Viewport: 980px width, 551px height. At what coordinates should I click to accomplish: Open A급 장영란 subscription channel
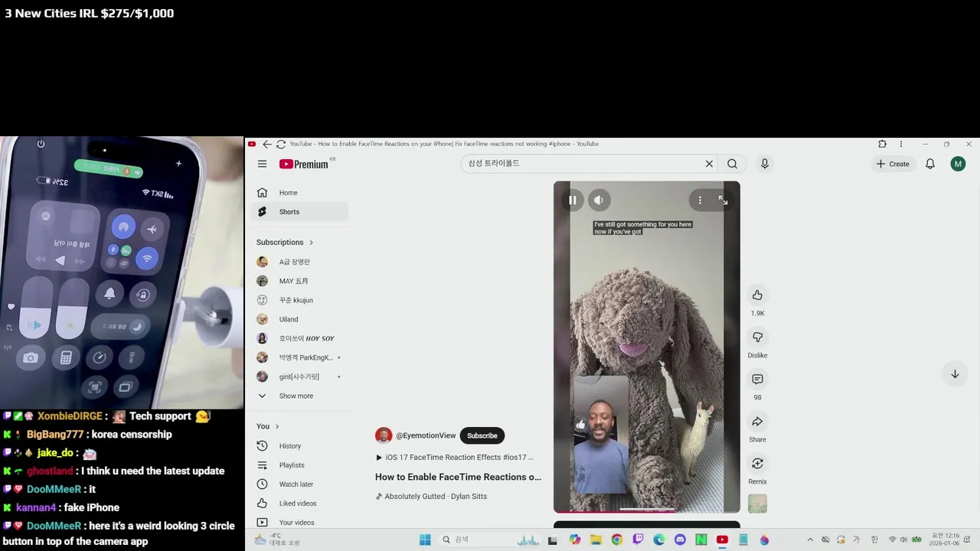tap(300, 262)
